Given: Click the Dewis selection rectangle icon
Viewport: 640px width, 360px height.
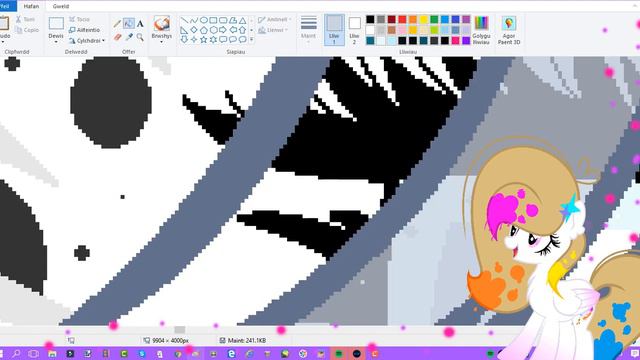Looking at the screenshot, I should tap(56, 24).
